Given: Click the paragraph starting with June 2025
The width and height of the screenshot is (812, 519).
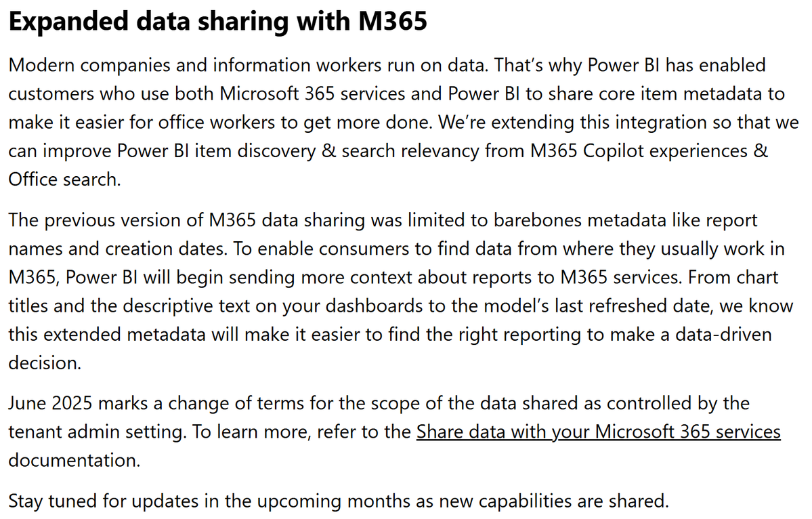Looking at the screenshot, I should [394, 432].
